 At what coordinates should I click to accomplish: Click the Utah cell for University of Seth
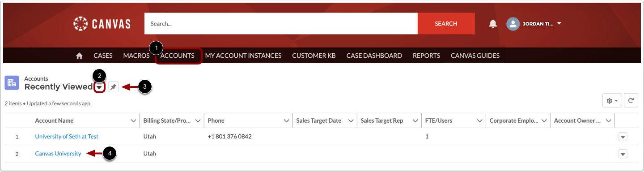pos(150,137)
